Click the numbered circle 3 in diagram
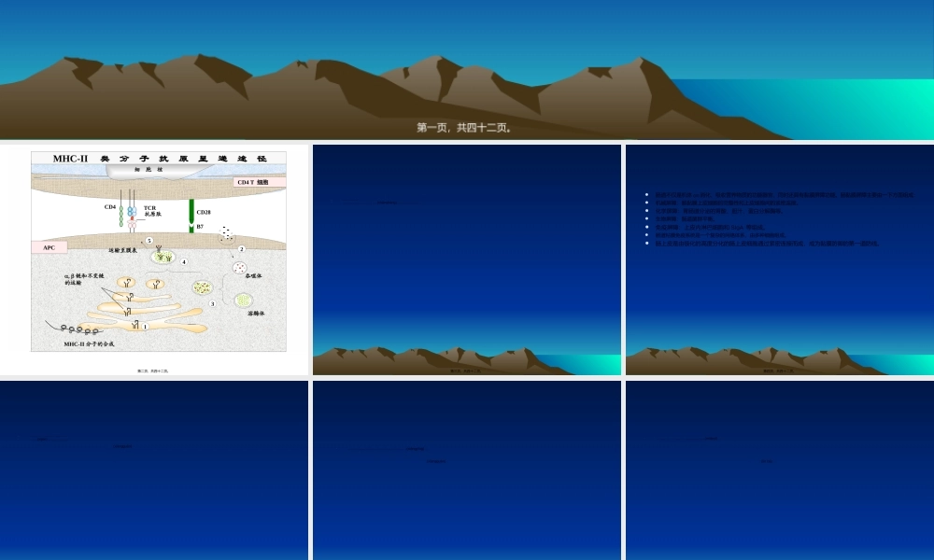Screen dimensions: 934x560 212,303
